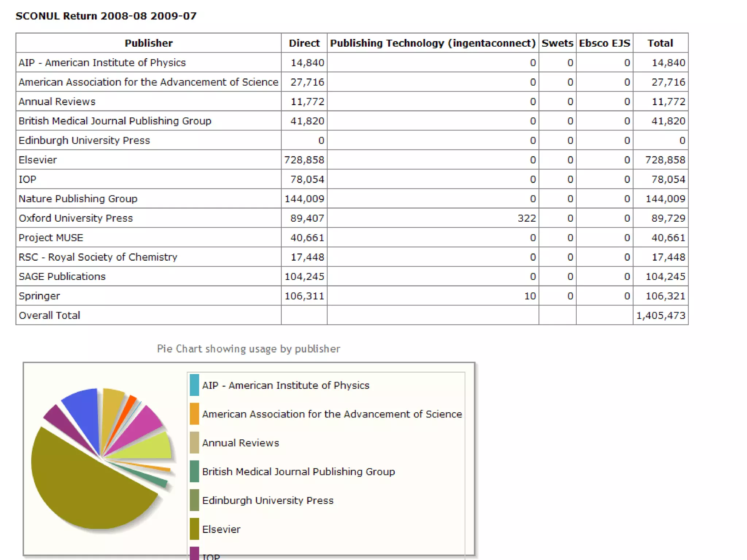Click the Direct column header
Image resolution: width=747 pixels, height=560 pixels.
[x=304, y=43]
